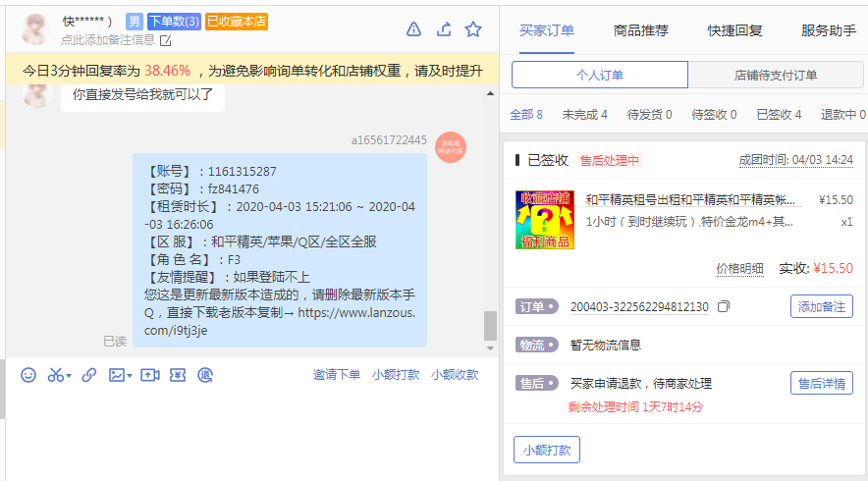Star this buyer conversation
868x481 pixels.
[473, 29]
